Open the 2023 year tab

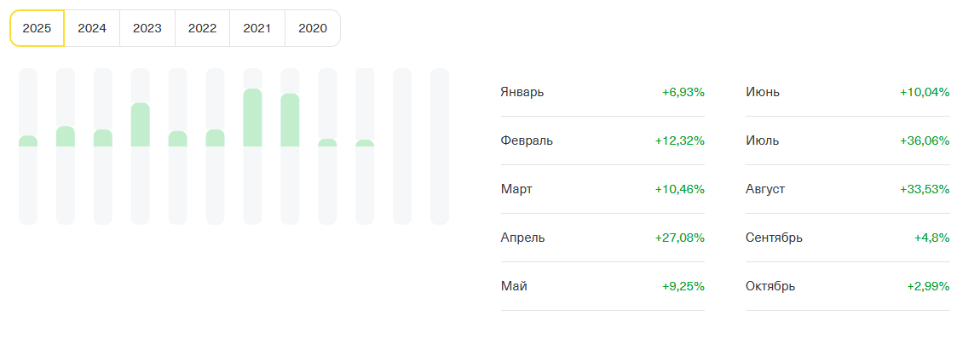pos(147,28)
